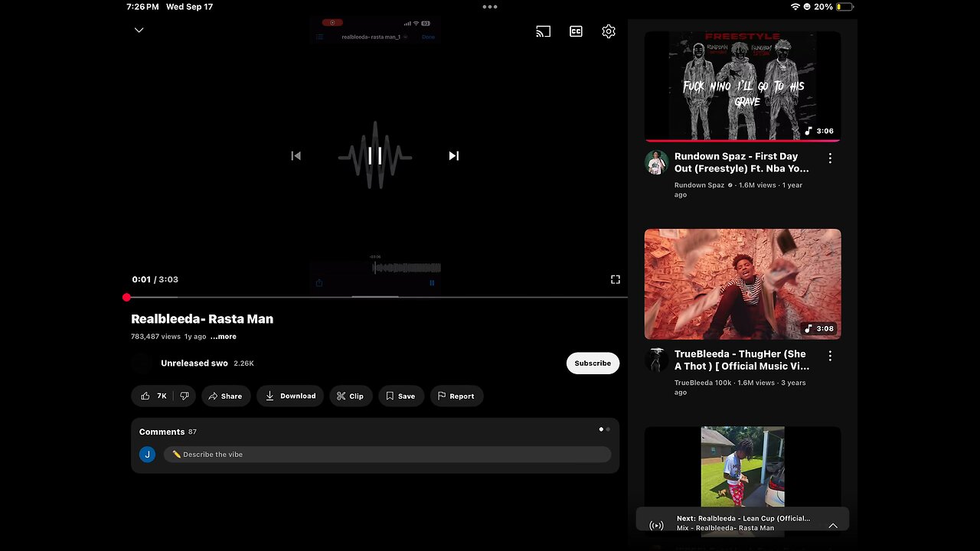This screenshot has width=980, height=551.
Task: Open the Cast to device icon
Action: coord(543,31)
